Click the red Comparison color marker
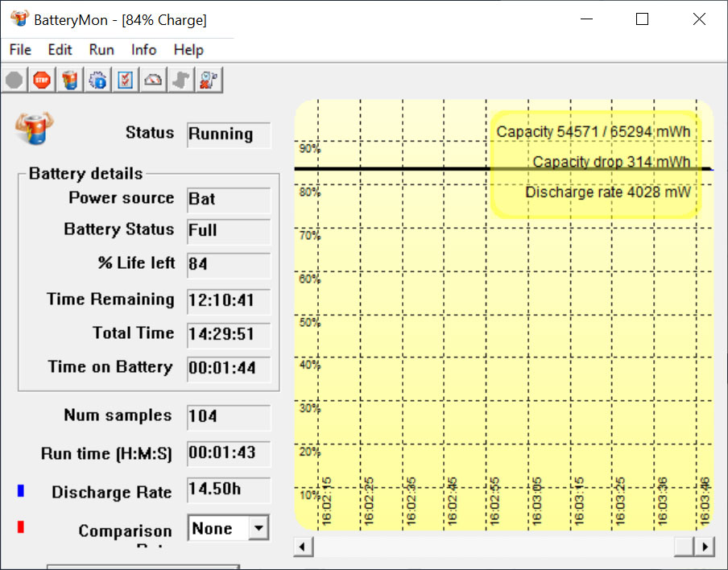Viewport: 728px width, 570px height. pyautogui.click(x=20, y=527)
